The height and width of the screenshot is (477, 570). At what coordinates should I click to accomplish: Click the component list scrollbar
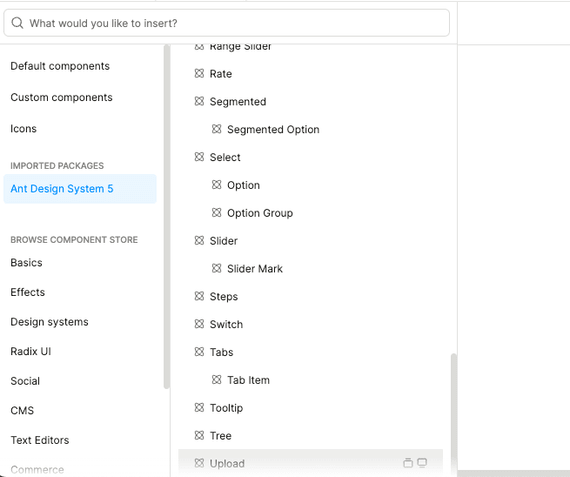coord(453,411)
